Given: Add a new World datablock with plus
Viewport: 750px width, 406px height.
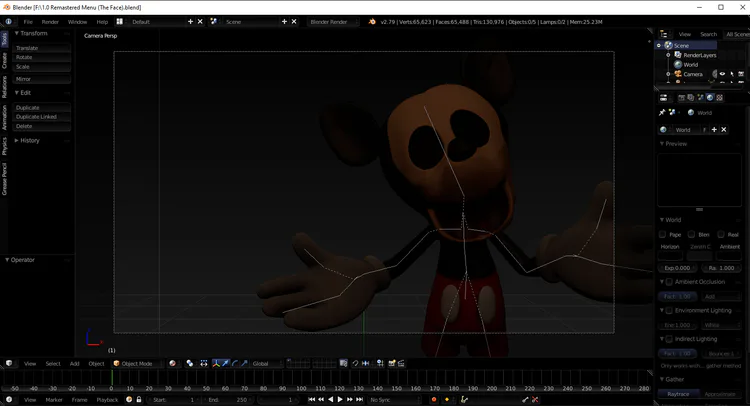Looking at the screenshot, I should point(714,130).
